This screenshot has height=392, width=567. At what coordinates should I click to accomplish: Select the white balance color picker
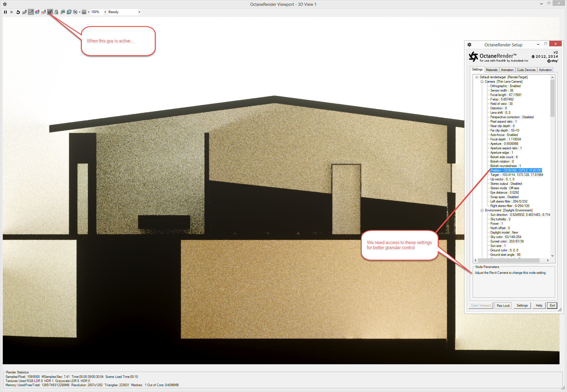click(37, 12)
